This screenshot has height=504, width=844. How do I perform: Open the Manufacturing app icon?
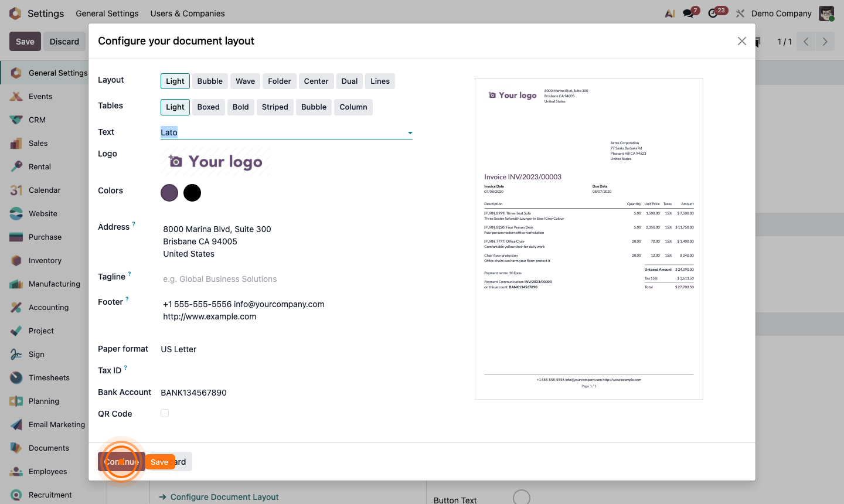point(15,284)
